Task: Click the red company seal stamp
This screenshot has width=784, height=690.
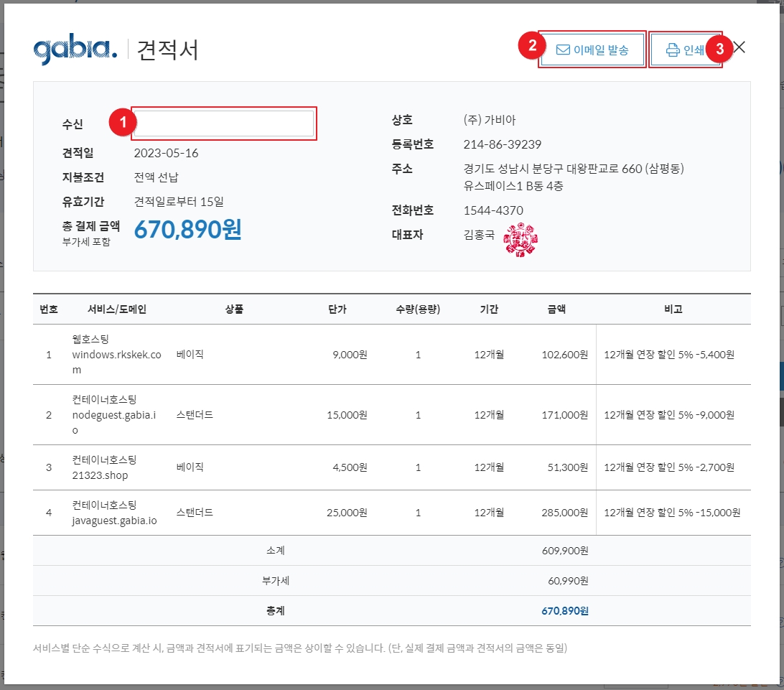Action: (521, 240)
